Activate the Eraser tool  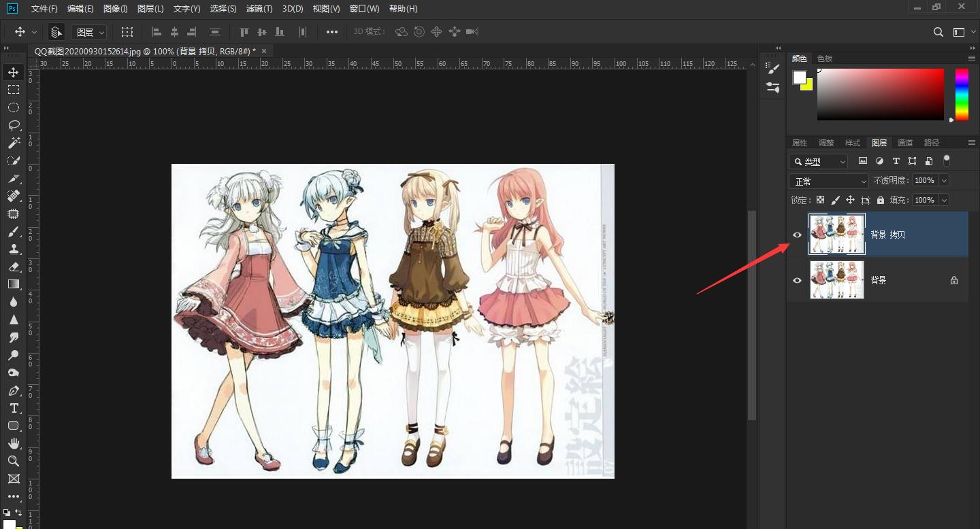pos(14,267)
